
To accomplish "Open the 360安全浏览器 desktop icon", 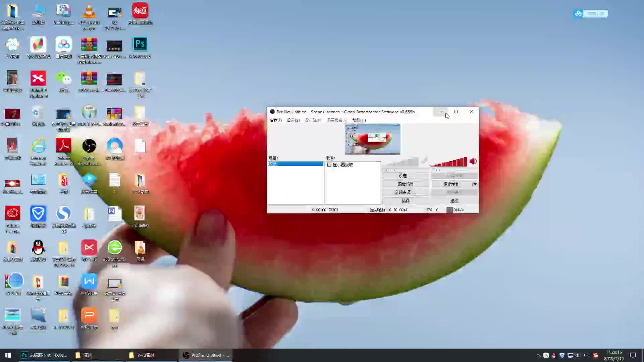I will tap(114, 254).
